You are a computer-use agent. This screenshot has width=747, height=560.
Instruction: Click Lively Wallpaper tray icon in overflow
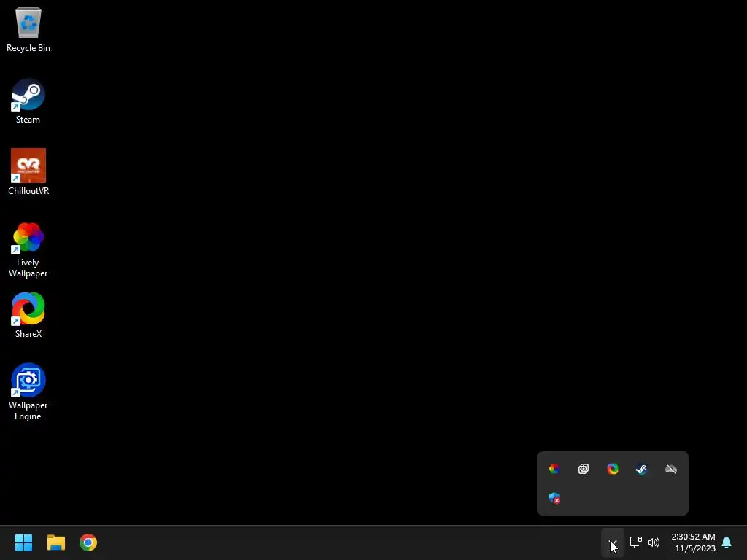click(554, 469)
